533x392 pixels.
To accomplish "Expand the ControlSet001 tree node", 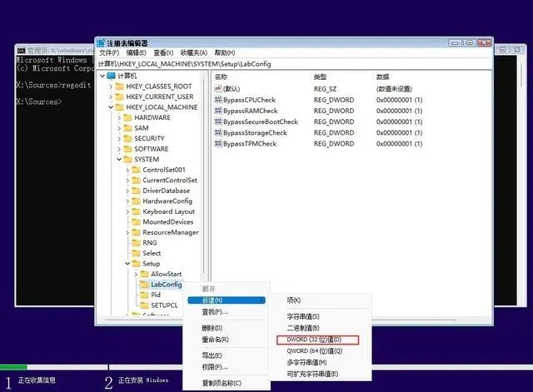I will 127,170.
